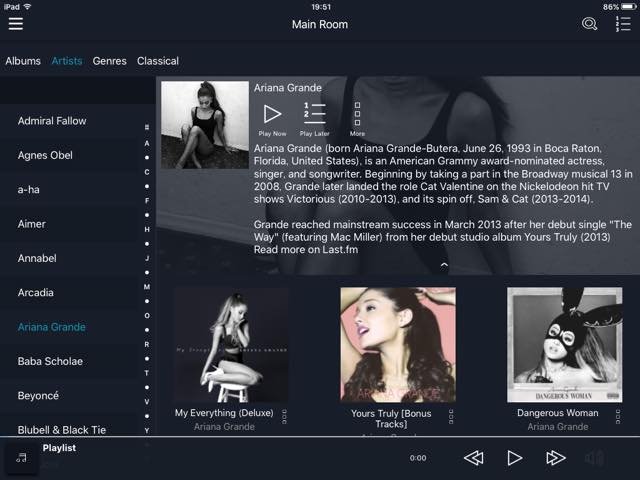Open the play queue list icon

[x=623, y=24]
